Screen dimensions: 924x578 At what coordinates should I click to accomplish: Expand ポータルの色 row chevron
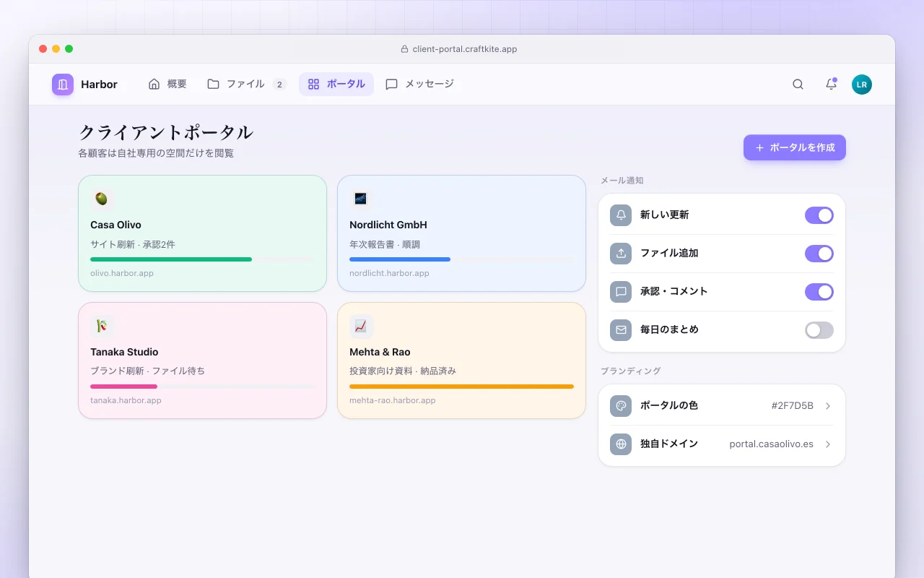(828, 406)
